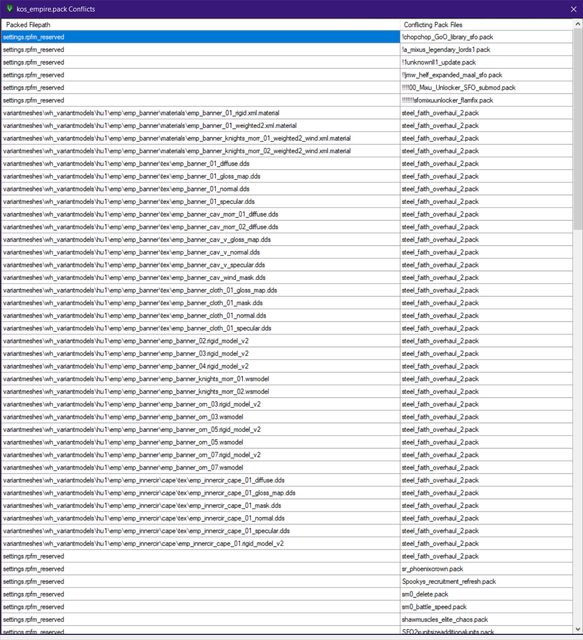Select the emp_banner_om_07.rigid_model_v2 row

[x=200, y=454]
